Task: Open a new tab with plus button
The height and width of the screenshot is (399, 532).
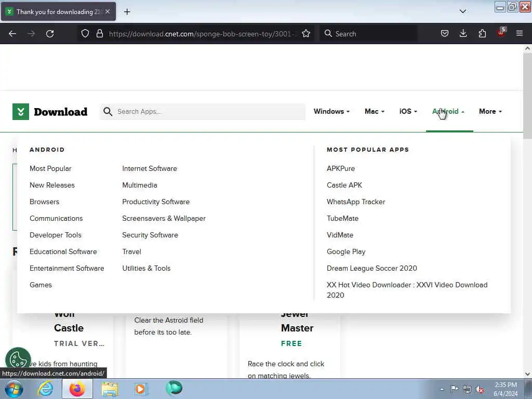Action: [x=127, y=12]
